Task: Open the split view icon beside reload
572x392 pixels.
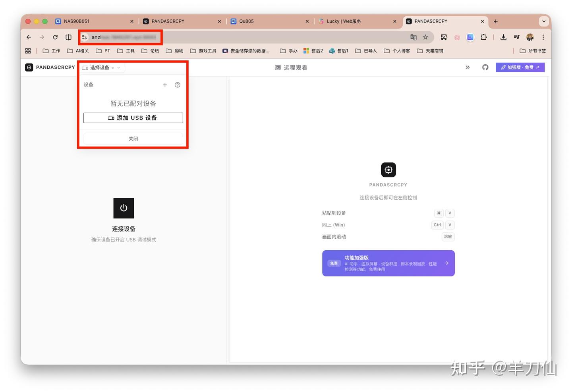Action: [68, 37]
